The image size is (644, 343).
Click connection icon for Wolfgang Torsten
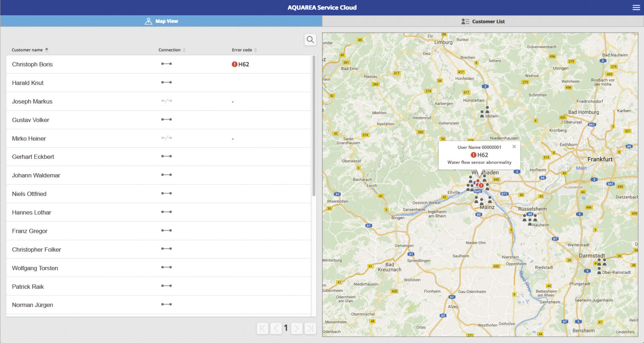pyautogui.click(x=167, y=267)
